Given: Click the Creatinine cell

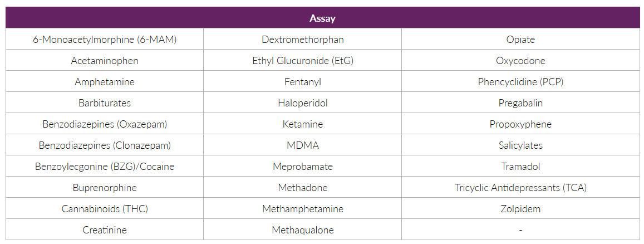Looking at the screenshot, I should coord(105,230).
